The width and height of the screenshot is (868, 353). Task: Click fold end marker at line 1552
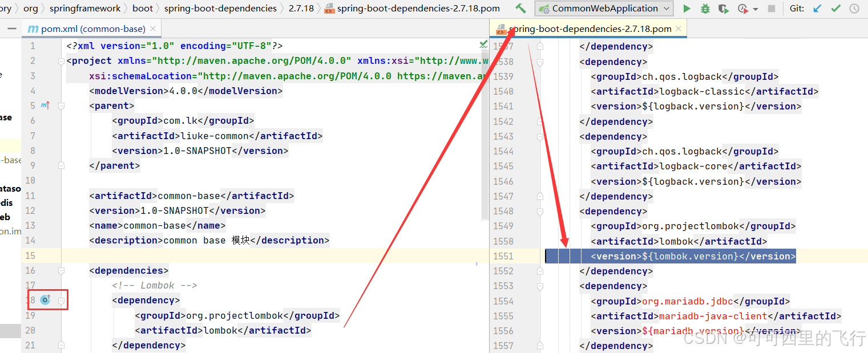540,271
